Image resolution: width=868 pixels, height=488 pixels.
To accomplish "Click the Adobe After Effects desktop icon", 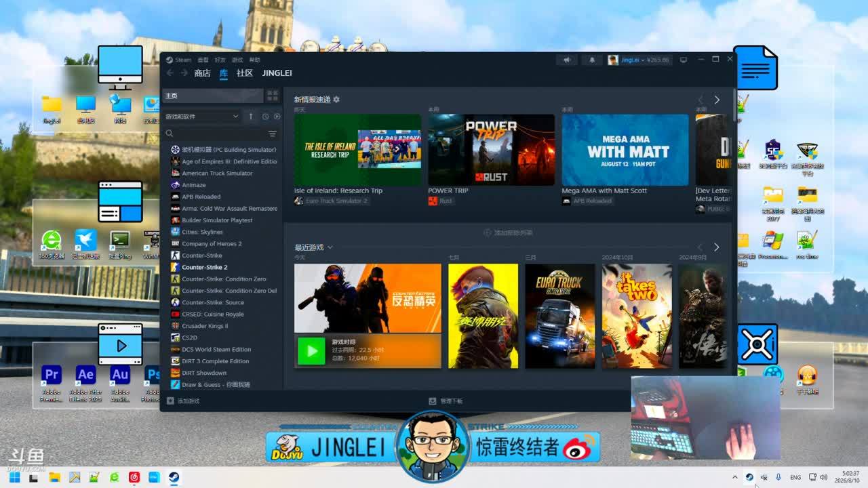I will [85, 375].
